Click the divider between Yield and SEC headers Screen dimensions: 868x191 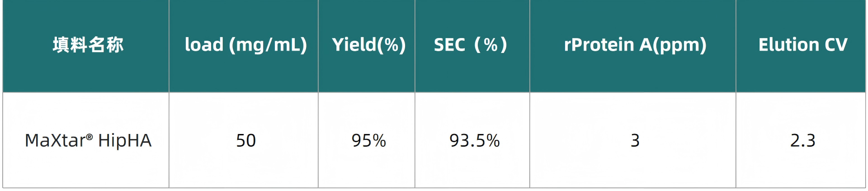coord(415,45)
